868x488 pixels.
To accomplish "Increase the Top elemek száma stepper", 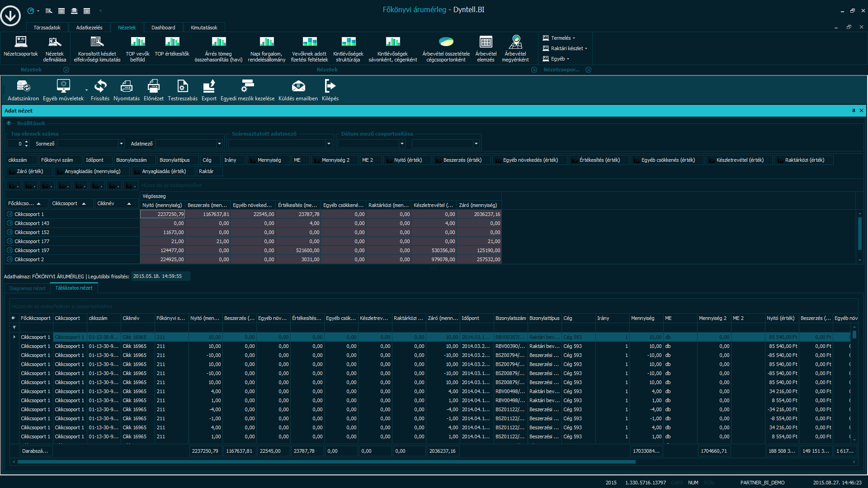I will (26, 141).
